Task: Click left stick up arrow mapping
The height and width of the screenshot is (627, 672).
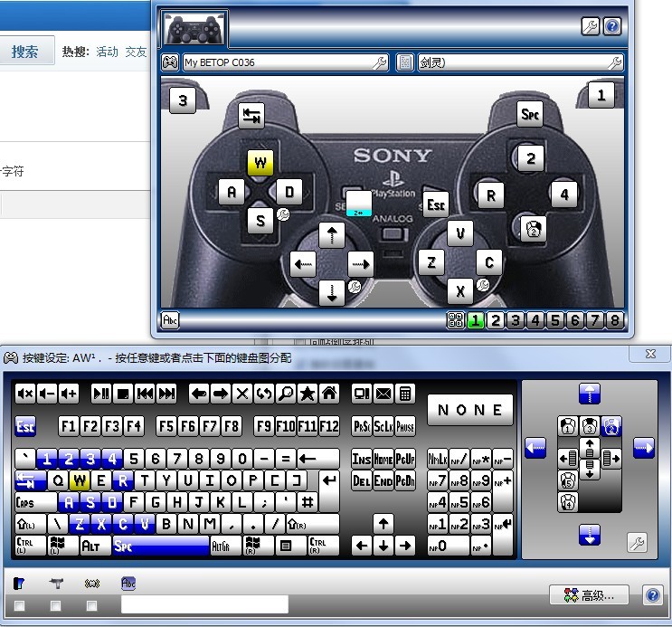Action: [332, 235]
